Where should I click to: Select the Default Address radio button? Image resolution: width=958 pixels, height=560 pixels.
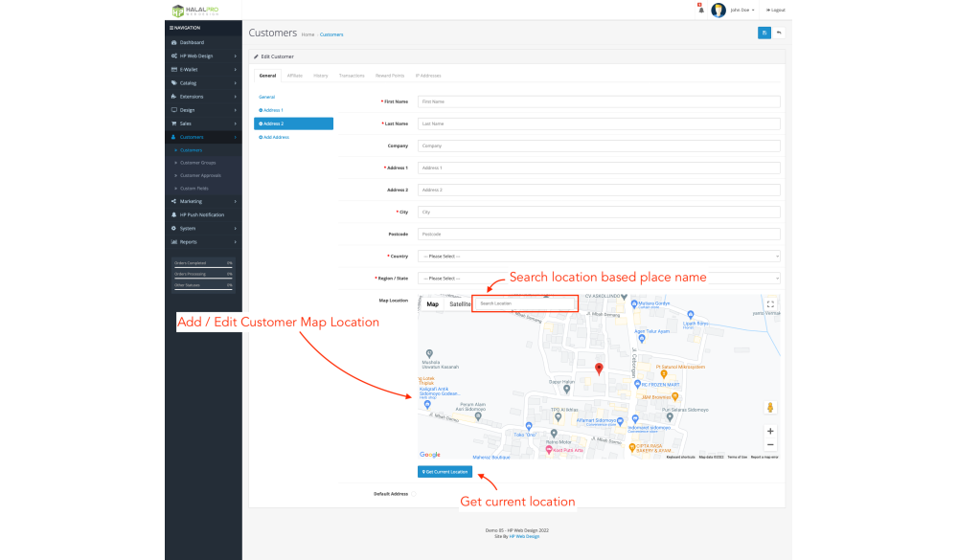[x=414, y=494]
